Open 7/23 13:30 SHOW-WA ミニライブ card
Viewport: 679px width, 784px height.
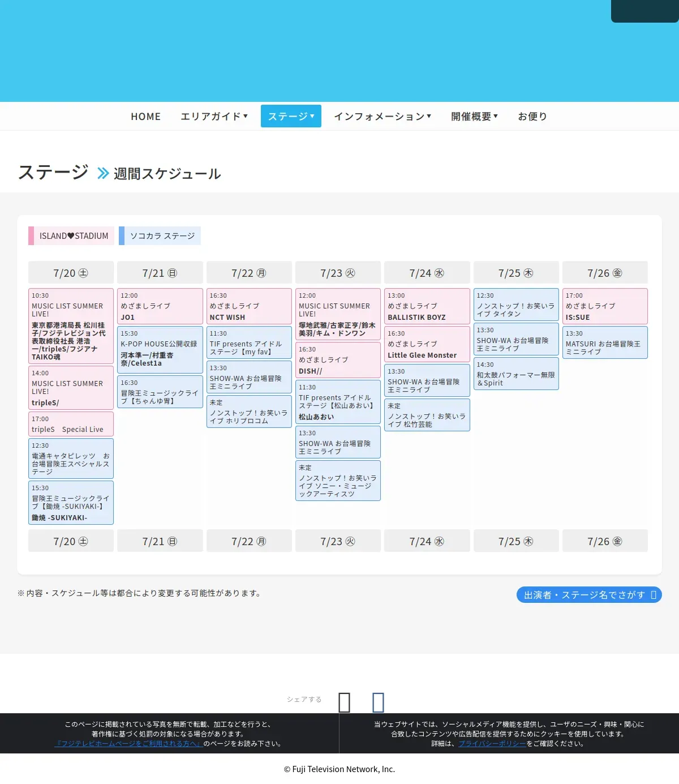coord(338,442)
